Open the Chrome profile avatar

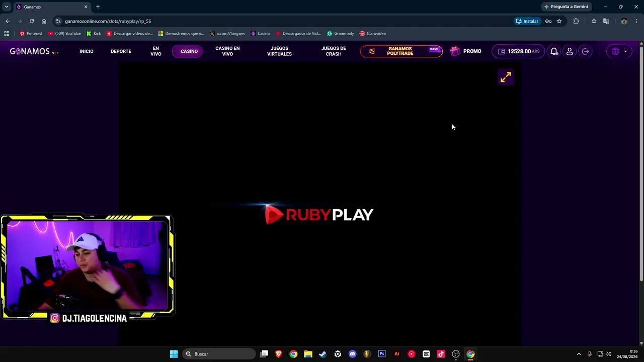(624, 21)
